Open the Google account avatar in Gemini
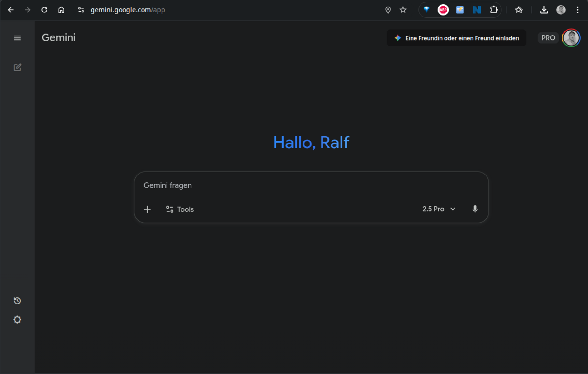Screen dimensions: 588x374 coord(571,38)
